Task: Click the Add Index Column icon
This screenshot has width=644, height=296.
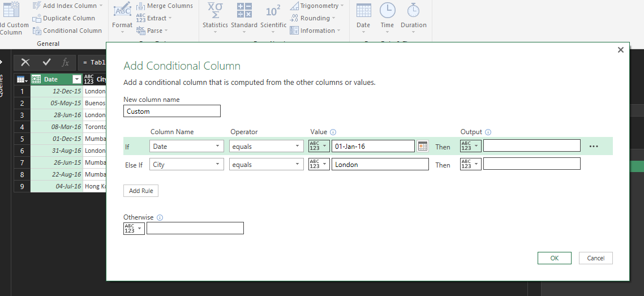Action: pos(37,6)
